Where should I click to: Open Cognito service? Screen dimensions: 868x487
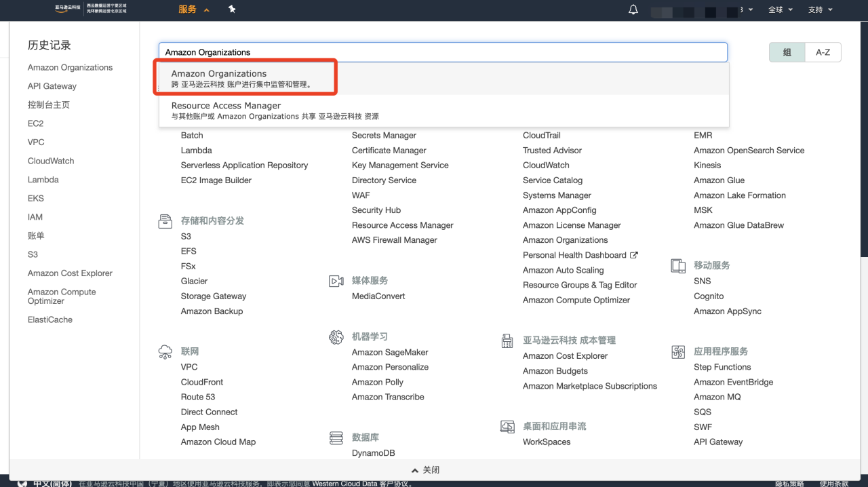pos(709,296)
